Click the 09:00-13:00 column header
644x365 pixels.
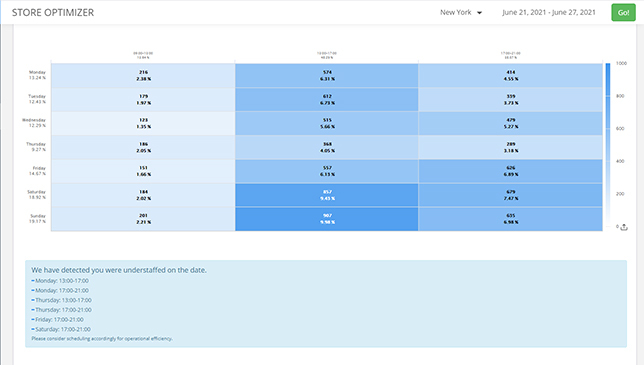(x=143, y=55)
